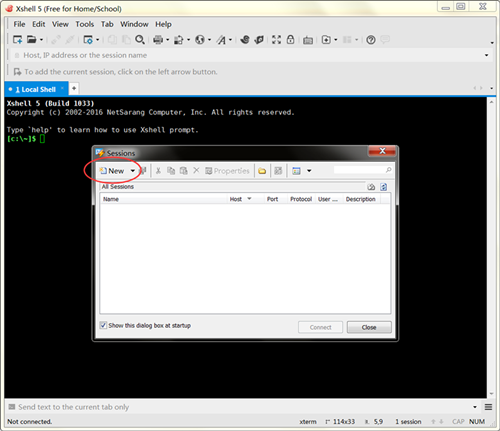This screenshot has height=431, width=500.
Task: Click the New session icon in main toolbar
Action: [17, 40]
